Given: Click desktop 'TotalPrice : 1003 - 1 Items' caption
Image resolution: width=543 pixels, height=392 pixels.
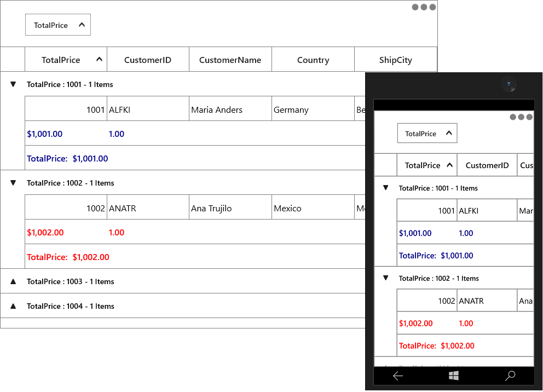Looking at the screenshot, I should click(x=70, y=281).
